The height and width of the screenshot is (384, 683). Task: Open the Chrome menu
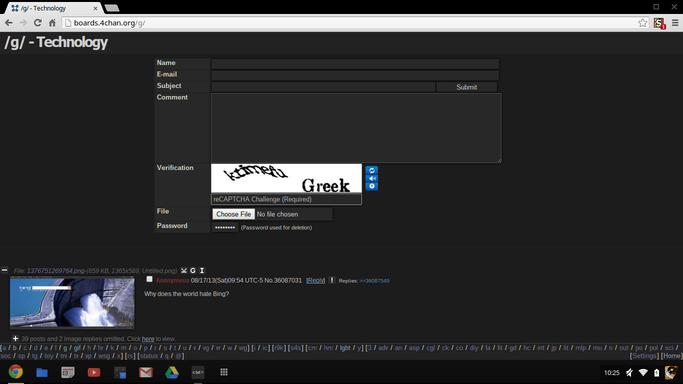[675, 23]
